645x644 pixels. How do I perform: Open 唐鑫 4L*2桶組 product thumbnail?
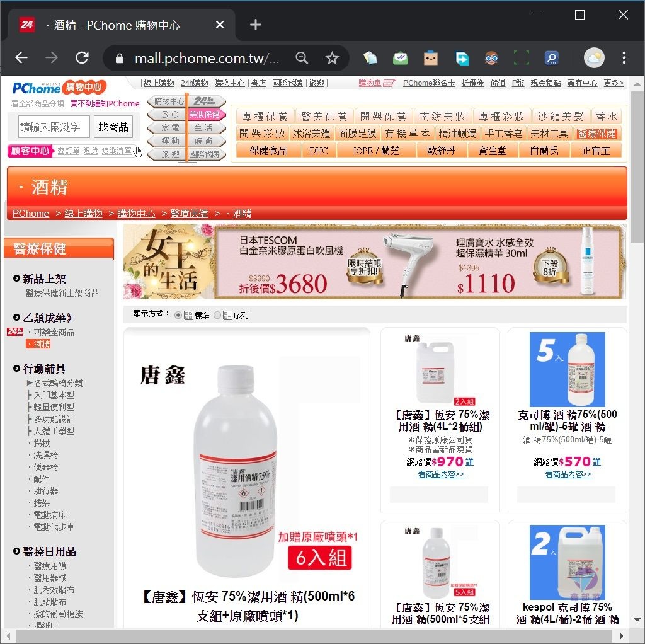tap(440, 369)
